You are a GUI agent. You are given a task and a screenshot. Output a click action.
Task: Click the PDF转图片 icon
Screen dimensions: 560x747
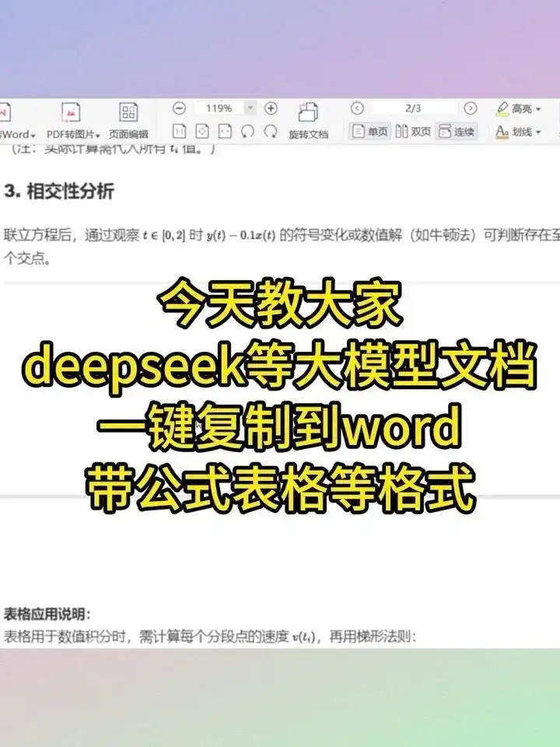pos(71,112)
